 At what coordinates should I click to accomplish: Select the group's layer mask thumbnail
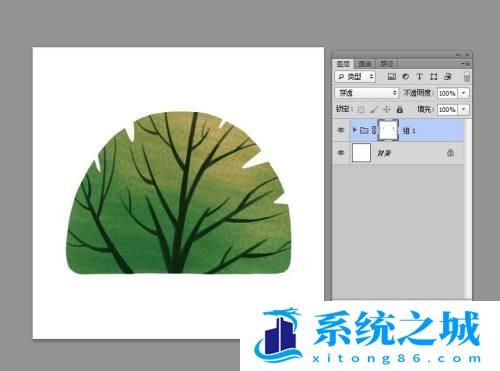click(x=388, y=130)
